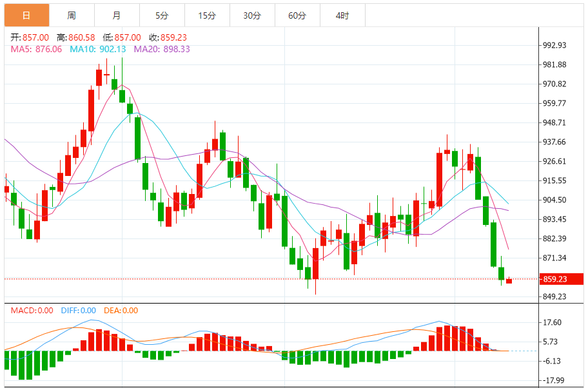Open the 5分 timeframe tab

[x=162, y=15]
